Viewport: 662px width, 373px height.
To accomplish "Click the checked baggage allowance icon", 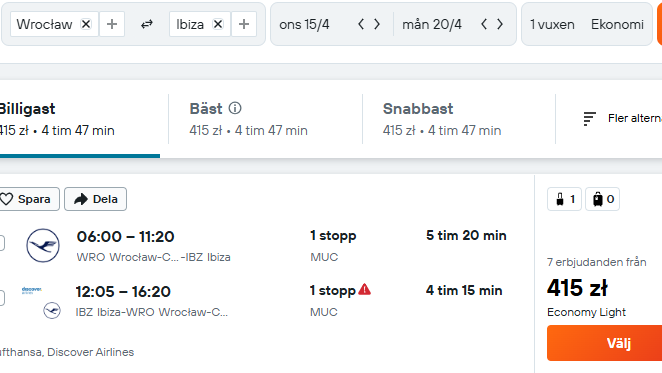I will point(602,199).
